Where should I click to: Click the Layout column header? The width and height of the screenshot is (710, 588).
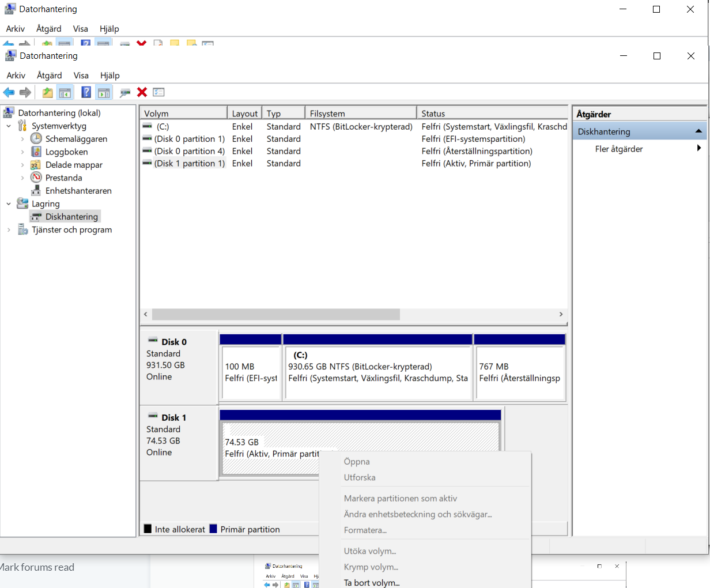coord(245,113)
